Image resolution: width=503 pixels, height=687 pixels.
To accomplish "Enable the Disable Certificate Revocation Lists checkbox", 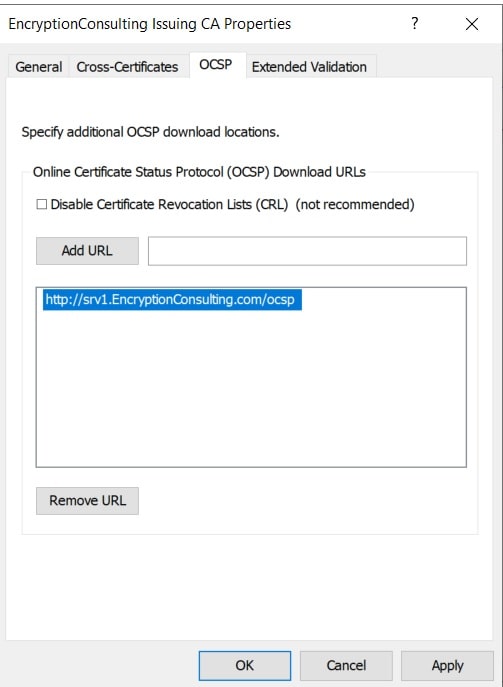I will click(x=42, y=204).
